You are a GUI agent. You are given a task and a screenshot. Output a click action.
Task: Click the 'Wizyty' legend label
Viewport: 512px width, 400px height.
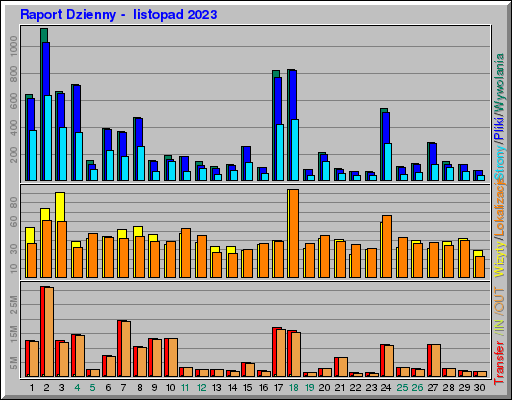[499, 258]
